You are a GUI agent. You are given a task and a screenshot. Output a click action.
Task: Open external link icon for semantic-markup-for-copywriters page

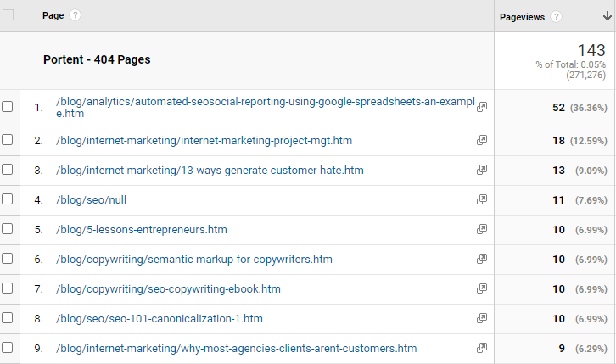[482, 259]
